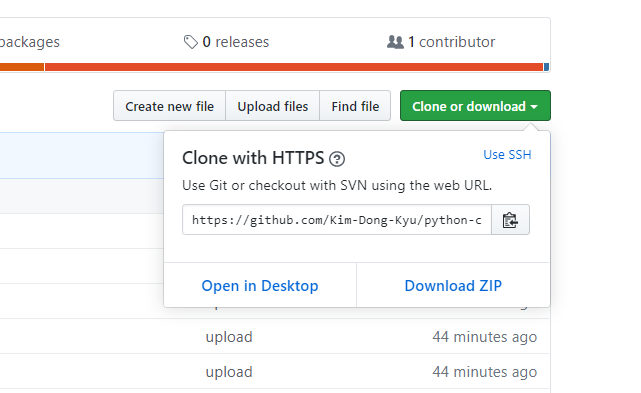Open the Find file button

click(355, 106)
